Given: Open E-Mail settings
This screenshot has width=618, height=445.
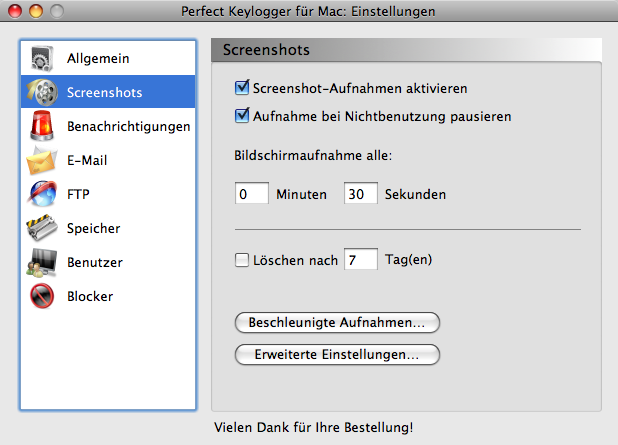Looking at the screenshot, I should [108, 160].
